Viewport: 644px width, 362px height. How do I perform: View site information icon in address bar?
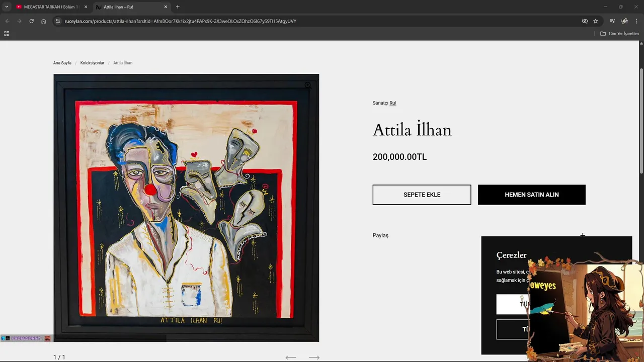point(58,21)
